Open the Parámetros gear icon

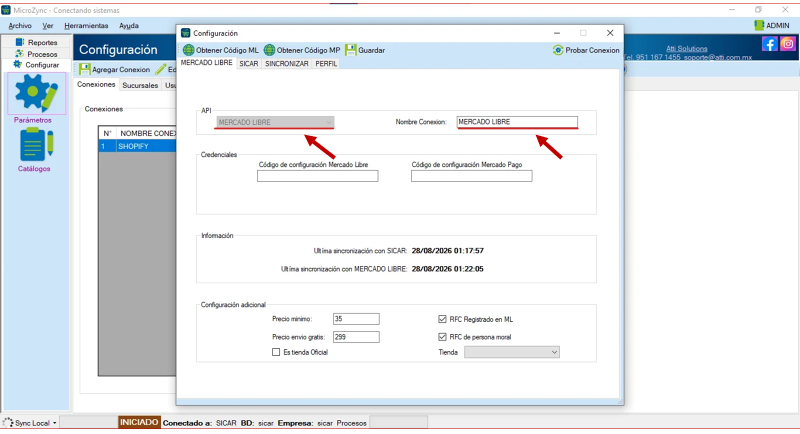coord(36,93)
